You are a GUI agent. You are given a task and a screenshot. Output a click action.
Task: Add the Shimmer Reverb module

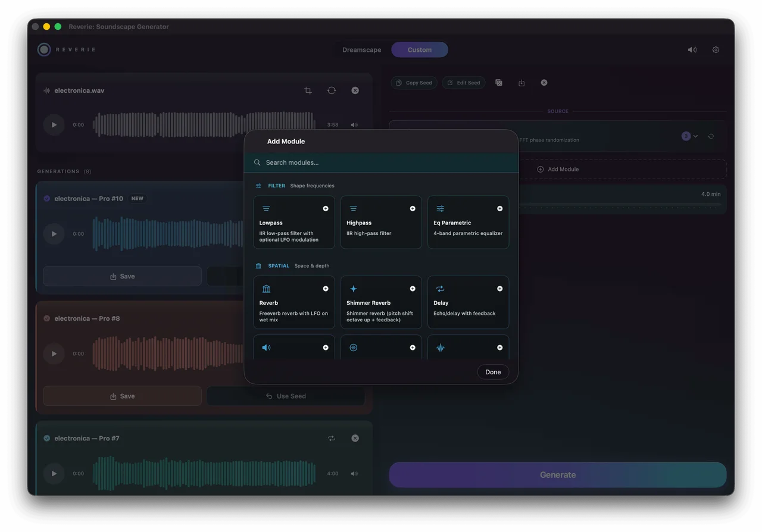413,289
